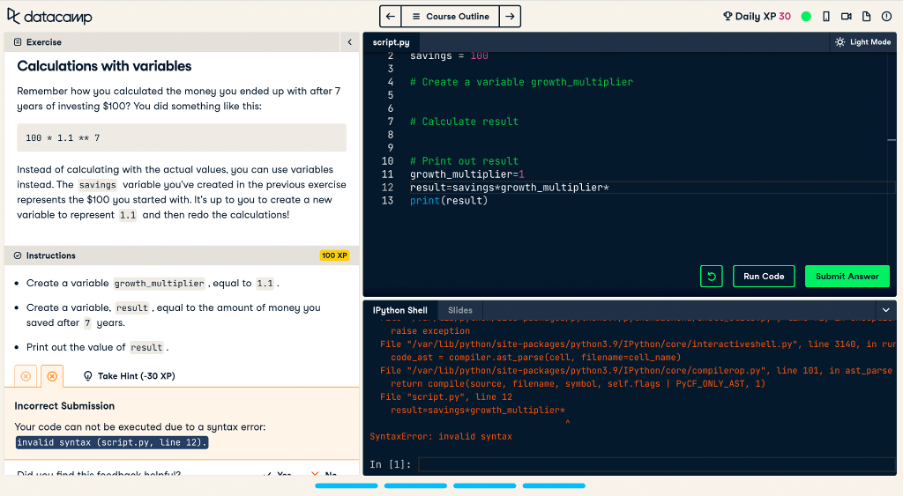Go to previous exercise with left arrow

click(390, 16)
